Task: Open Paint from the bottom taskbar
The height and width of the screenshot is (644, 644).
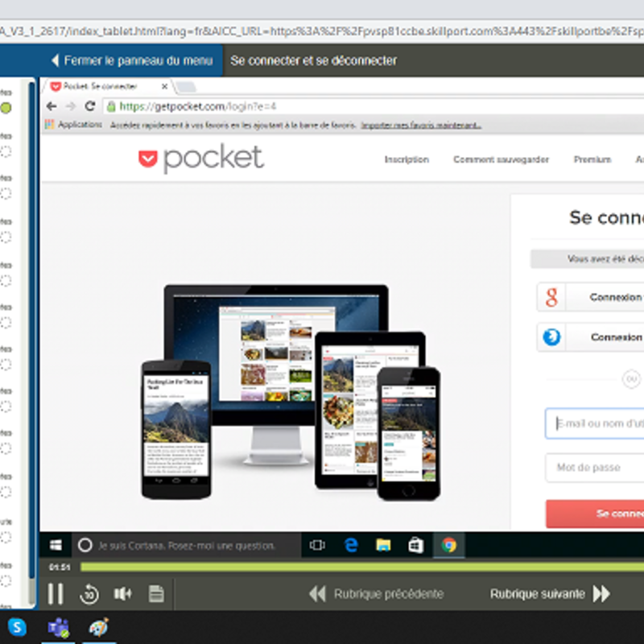Action: (99, 627)
